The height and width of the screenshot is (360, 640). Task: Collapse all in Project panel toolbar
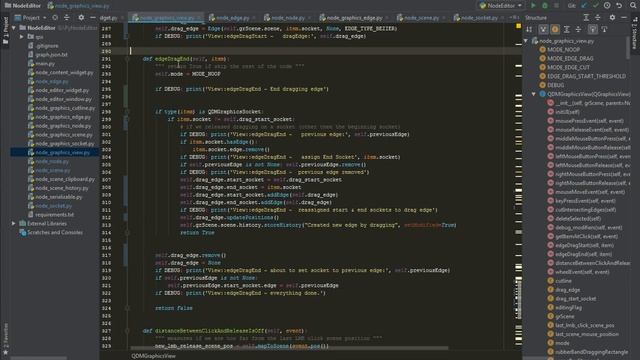click(67, 18)
